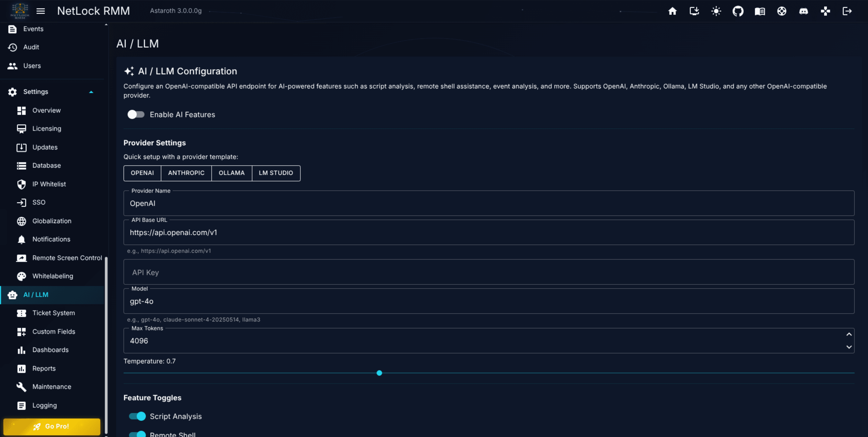
Task: Open Licensing settings
Action: tap(52, 128)
